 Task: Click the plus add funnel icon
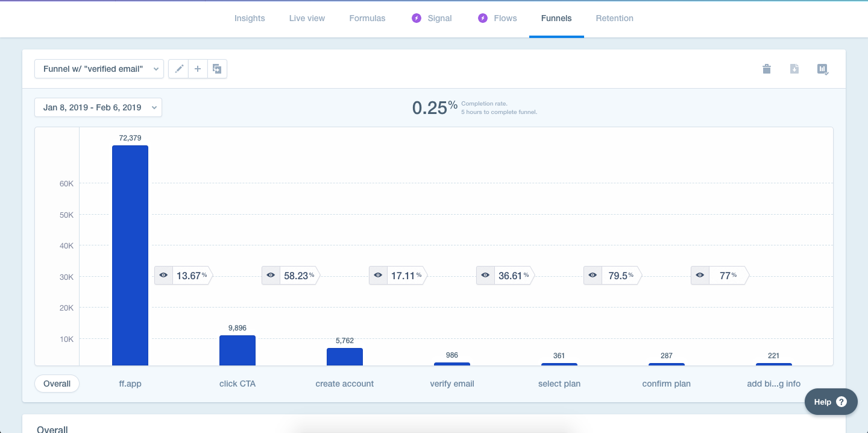pyautogui.click(x=198, y=69)
